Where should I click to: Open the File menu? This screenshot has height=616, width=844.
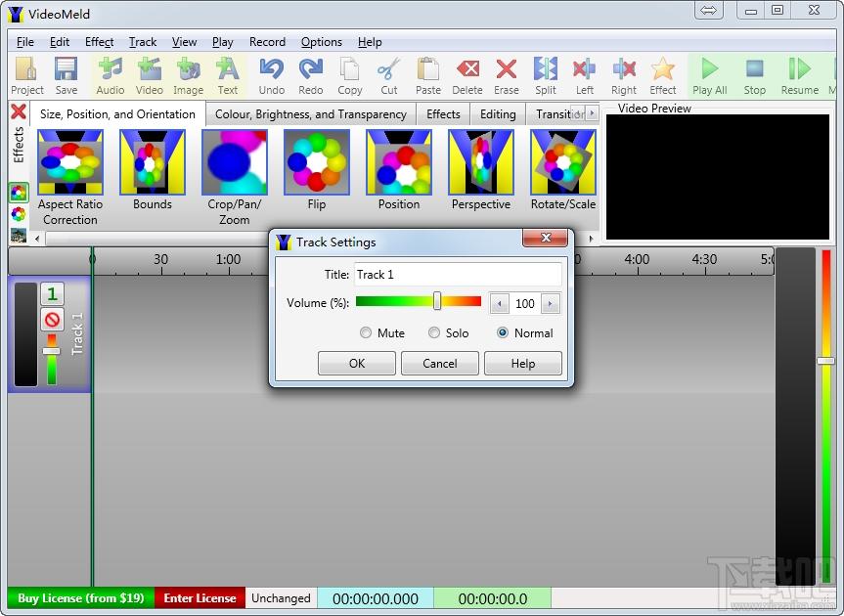pyautogui.click(x=24, y=42)
